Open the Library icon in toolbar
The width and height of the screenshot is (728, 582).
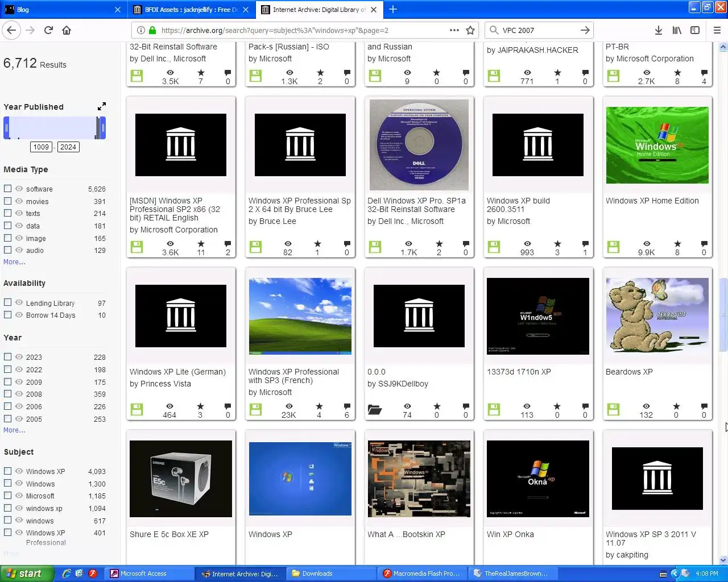(x=677, y=30)
